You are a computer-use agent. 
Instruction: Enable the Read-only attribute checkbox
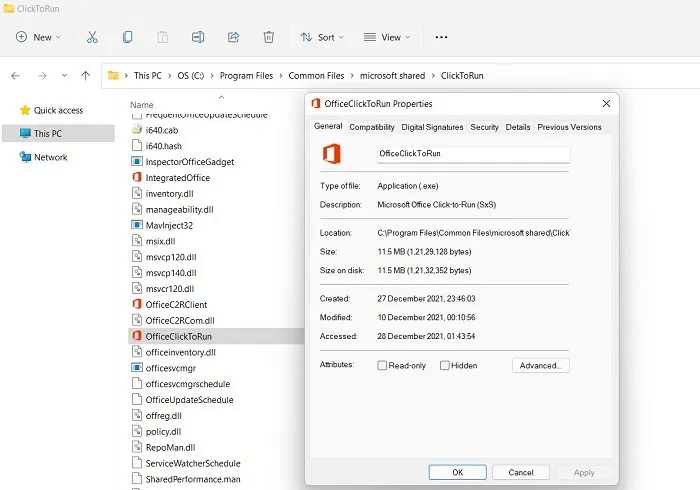tap(382, 366)
